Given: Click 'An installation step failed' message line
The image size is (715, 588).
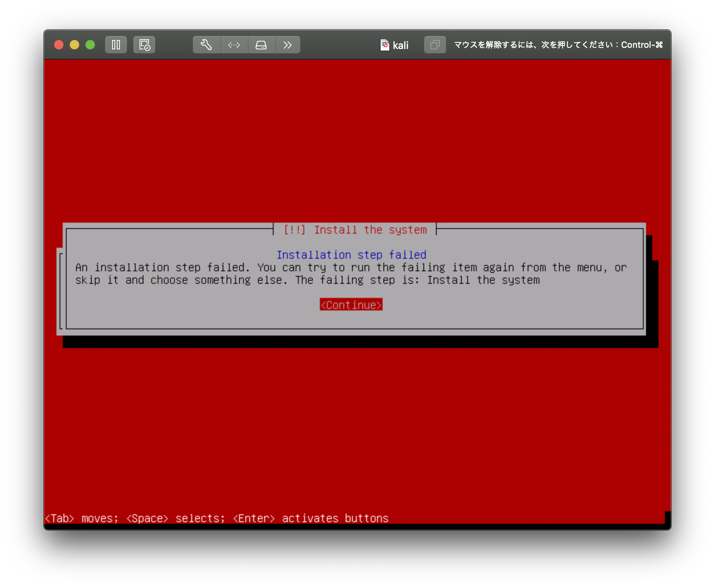Looking at the screenshot, I should [351, 267].
